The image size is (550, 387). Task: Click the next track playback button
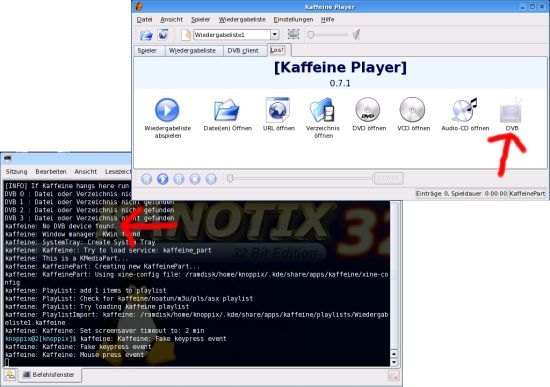[x=211, y=179]
